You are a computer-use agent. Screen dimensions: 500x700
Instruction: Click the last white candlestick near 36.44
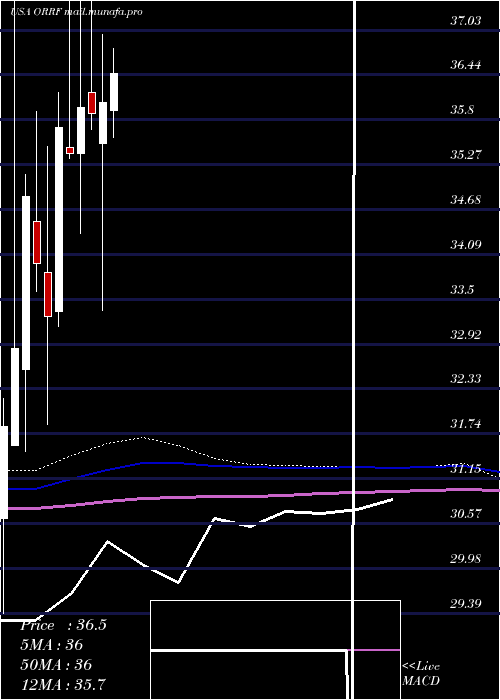[x=114, y=92]
